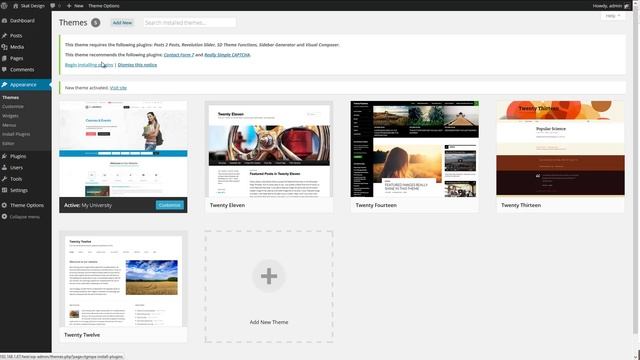Click Begin installing plugins link

(89, 65)
